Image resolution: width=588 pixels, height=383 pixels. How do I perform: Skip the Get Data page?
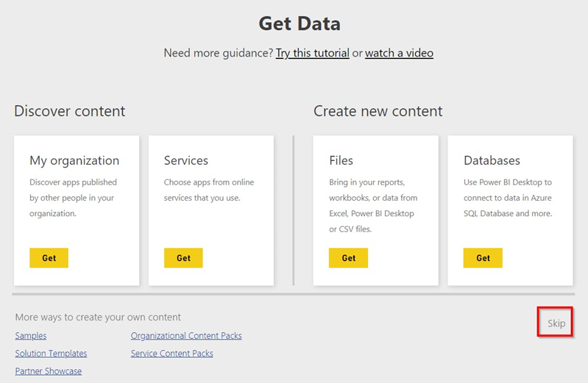(x=556, y=323)
